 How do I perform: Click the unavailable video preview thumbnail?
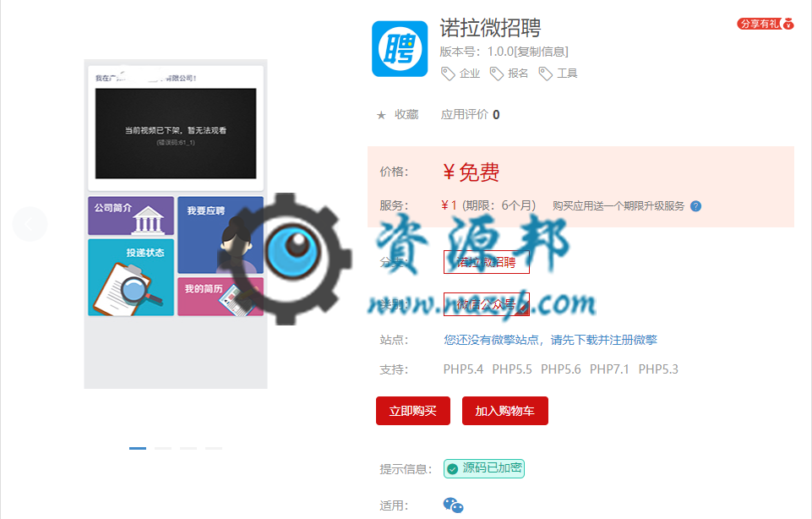click(176, 133)
